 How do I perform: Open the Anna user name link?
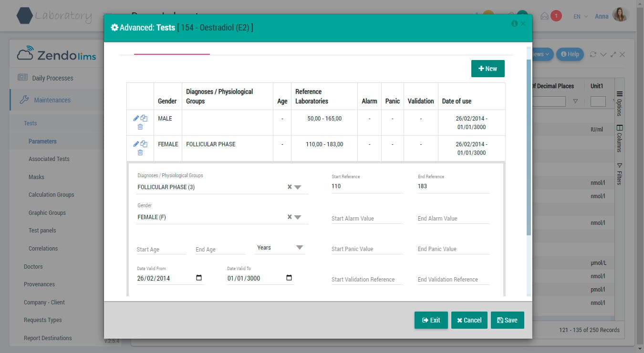click(x=602, y=16)
